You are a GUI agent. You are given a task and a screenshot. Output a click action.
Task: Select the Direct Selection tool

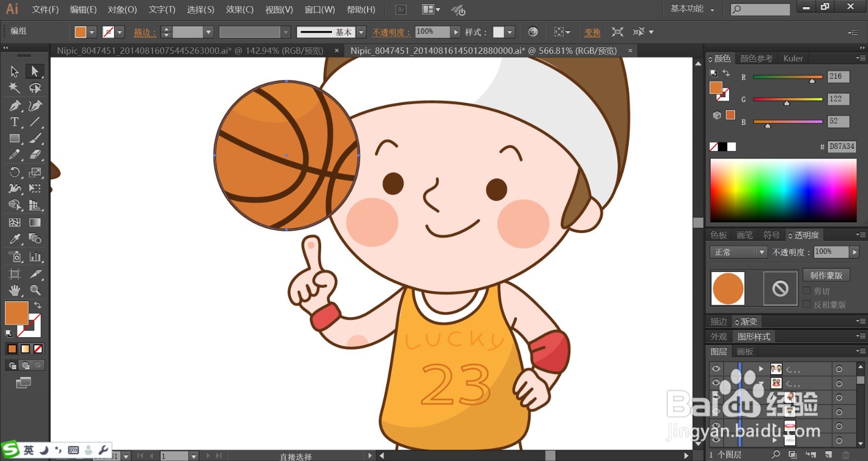[x=35, y=71]
